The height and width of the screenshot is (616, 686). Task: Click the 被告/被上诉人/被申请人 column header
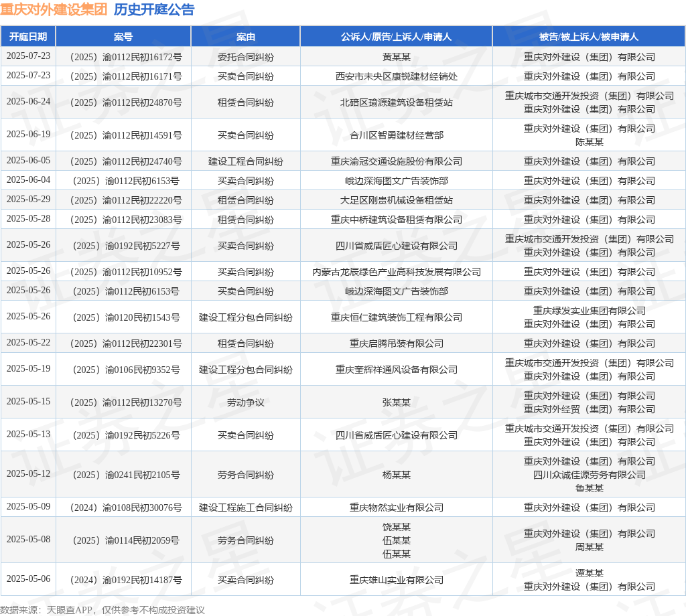pos(589,37)
